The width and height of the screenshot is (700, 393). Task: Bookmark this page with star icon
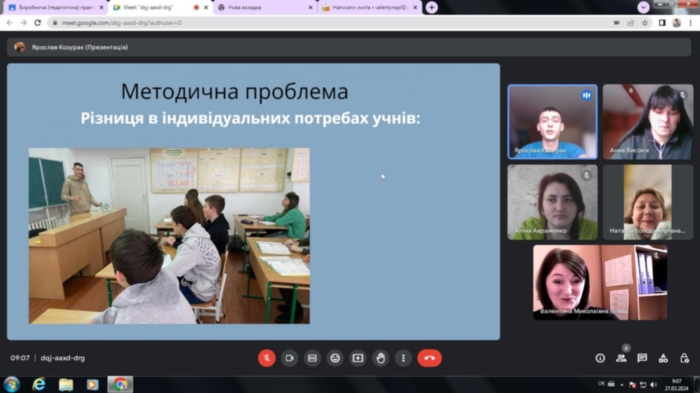tap(645, 23)
